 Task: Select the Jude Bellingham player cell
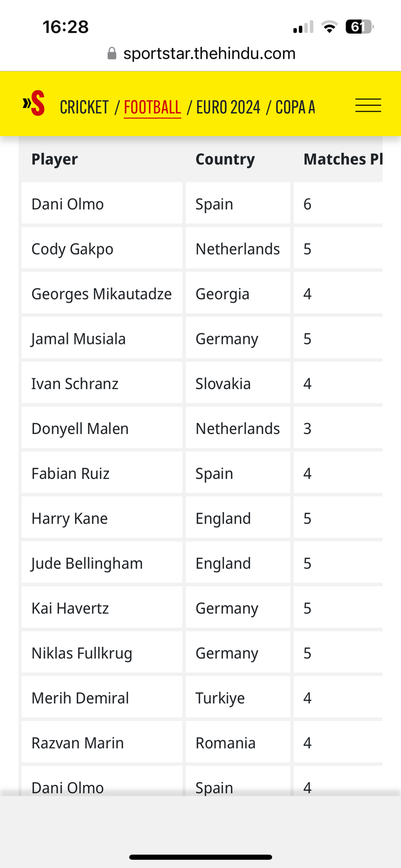(87, 564)
